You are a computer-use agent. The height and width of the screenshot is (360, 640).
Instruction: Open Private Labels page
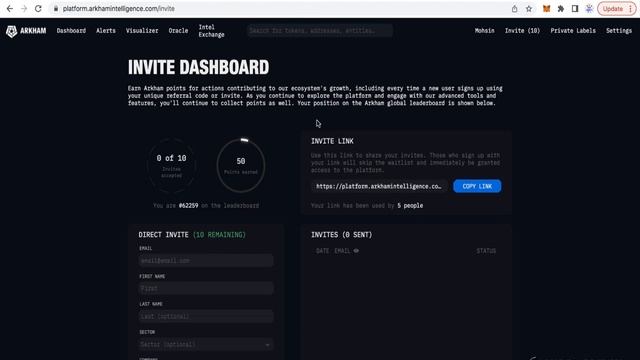[573, 31]
